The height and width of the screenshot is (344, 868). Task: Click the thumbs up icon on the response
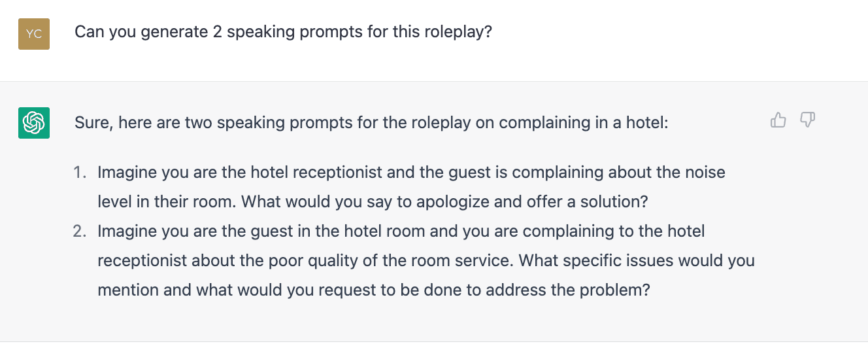(x=778, y=120)
